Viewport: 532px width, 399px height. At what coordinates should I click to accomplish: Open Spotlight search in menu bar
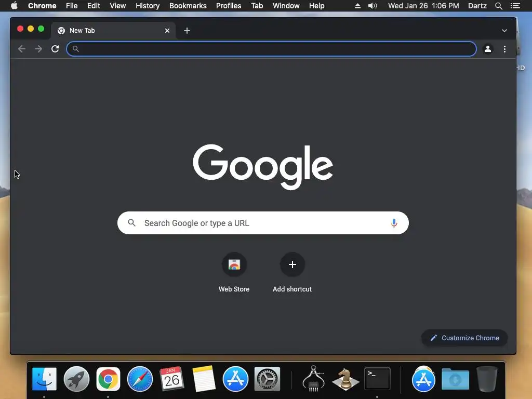[498, 6]
